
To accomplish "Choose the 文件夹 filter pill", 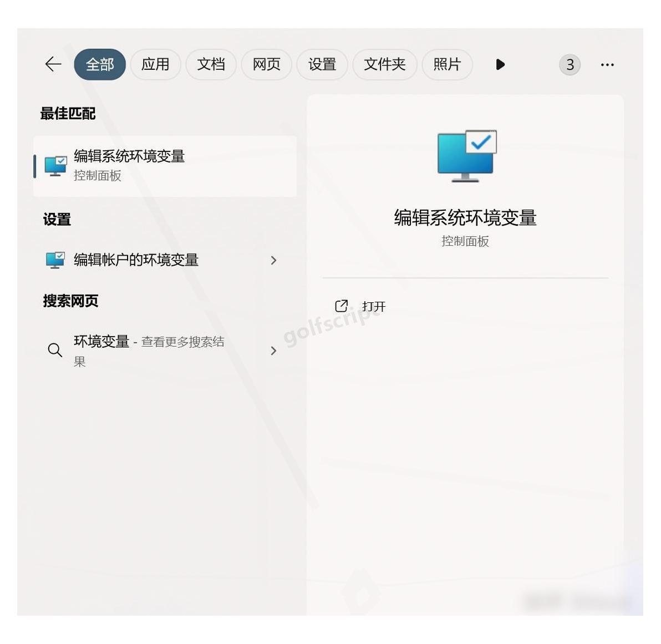I will [385, 64].
